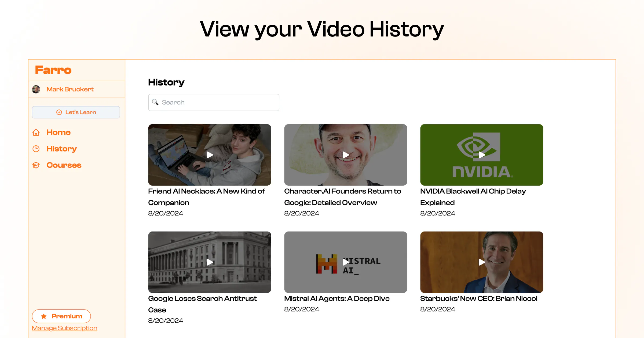Click the Premium star icon

tap(44, 317)
